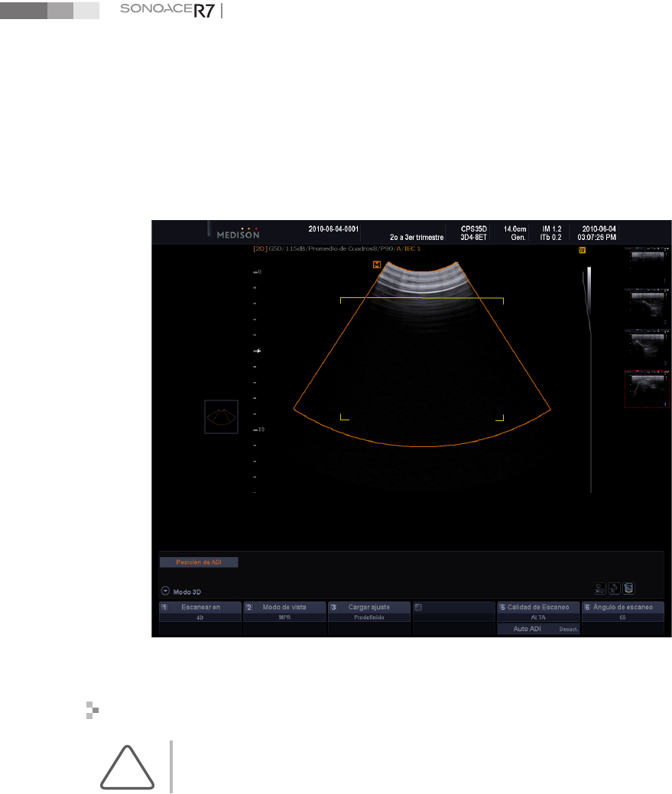672x794 pixels.
Task: Click the person-with-X icon in status area
Action: (614, 588)
